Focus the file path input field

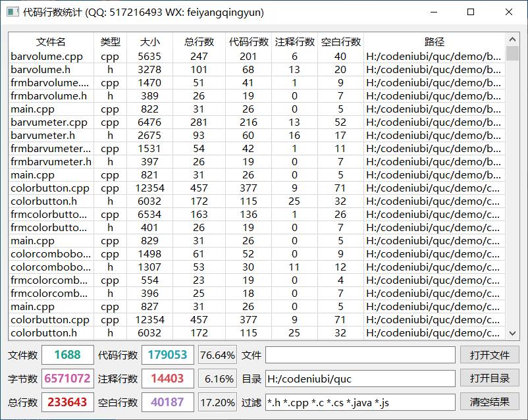[x=360, y=355]
